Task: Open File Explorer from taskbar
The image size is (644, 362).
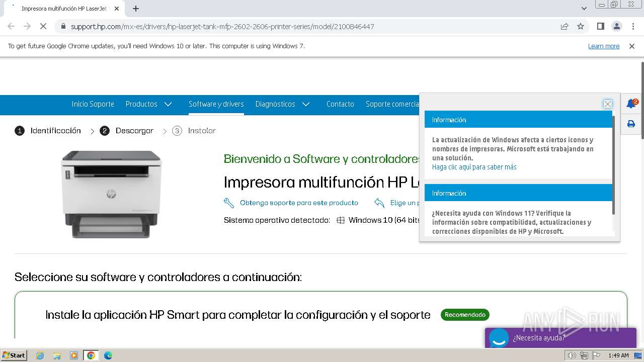Action: [x=57, y=355]
